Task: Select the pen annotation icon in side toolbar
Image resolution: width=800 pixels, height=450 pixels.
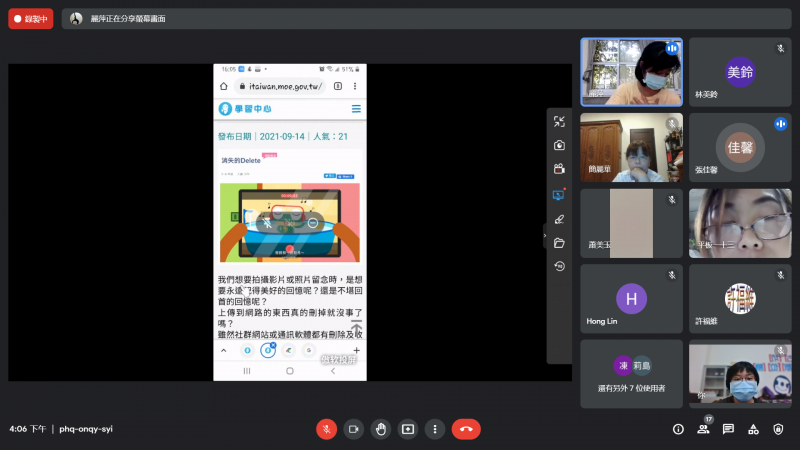Action: [x=559, y=219]
